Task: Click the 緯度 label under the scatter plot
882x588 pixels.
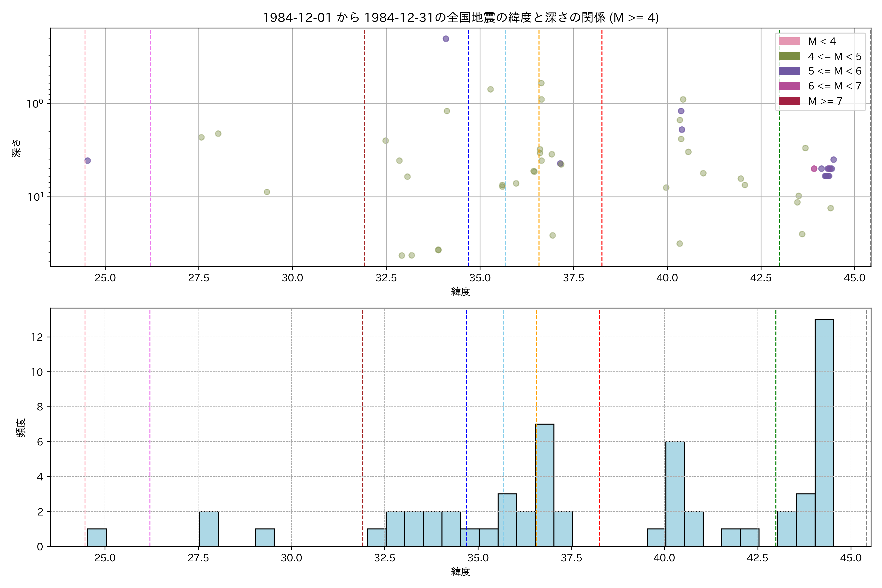Action: pos(461,291)
